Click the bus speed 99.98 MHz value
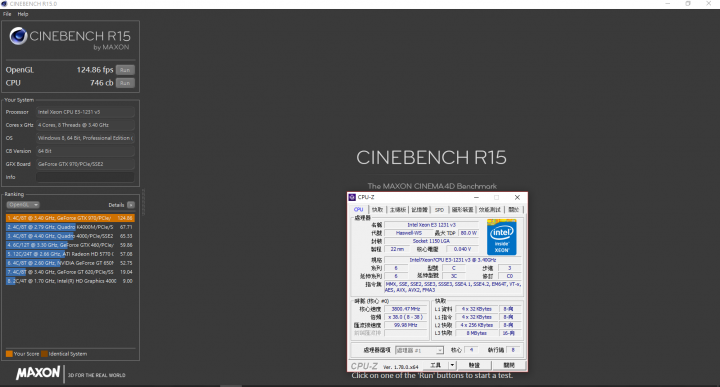This screenshot has height=387, width=720. (406, 325)
